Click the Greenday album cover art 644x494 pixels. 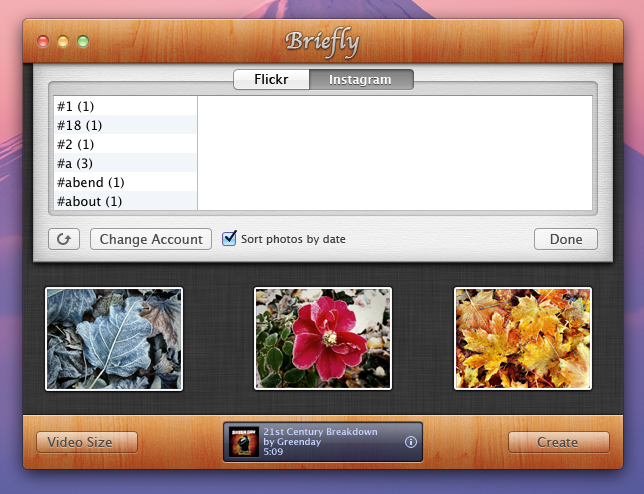pos(244,442)
